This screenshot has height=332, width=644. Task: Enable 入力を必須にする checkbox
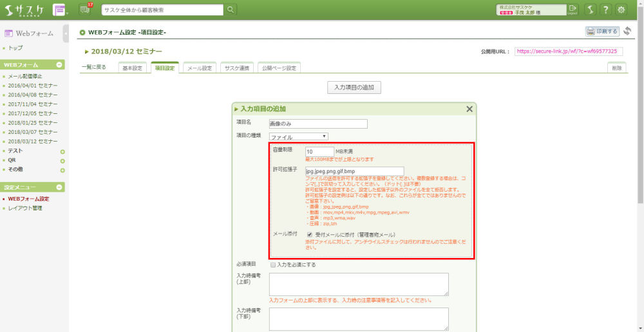pos(273,264)
